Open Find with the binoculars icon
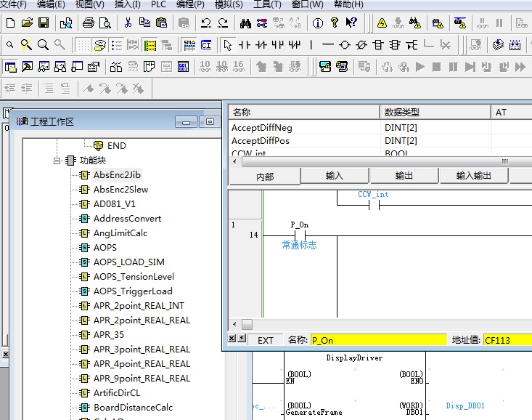Image resolution: width=532 pixels, height=420 pixels. (245, 23)
